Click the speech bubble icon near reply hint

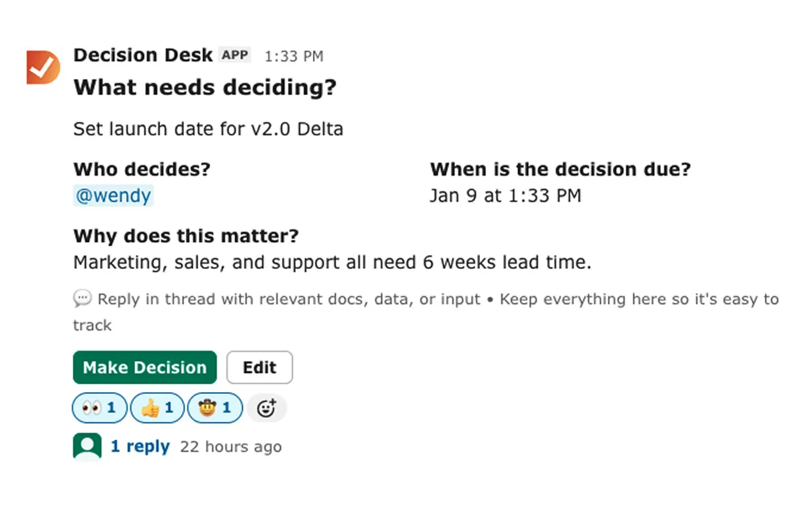(82, 298)
